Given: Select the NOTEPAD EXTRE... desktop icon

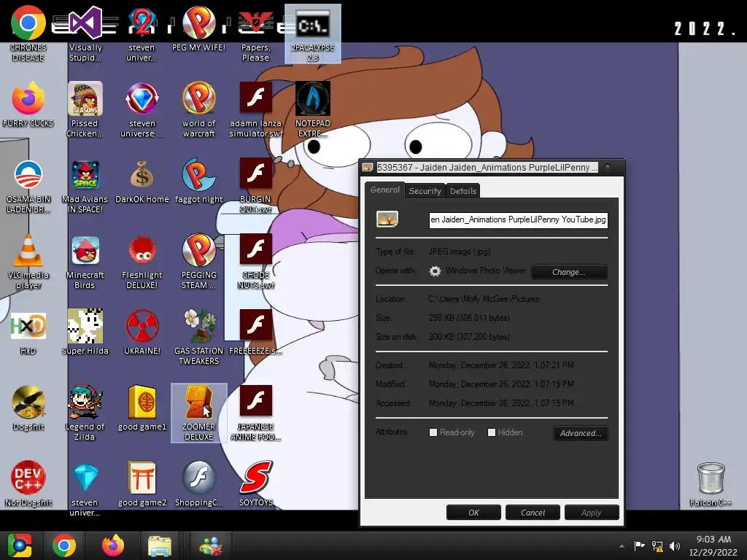Looking at the screenshot, I should [312, 109].
